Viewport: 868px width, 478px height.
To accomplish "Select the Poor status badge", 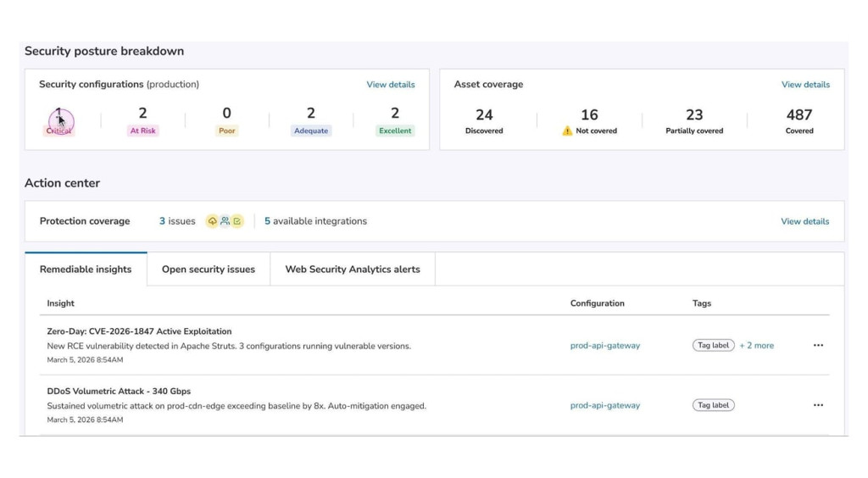I will point(227,131).
